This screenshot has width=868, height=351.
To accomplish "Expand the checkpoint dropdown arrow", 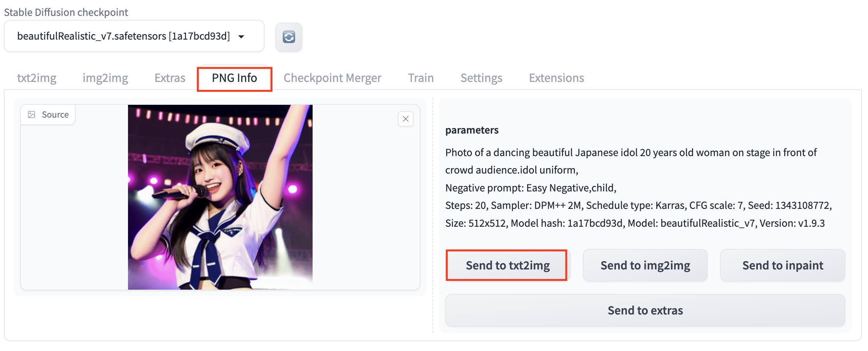I will tap(241, 36).
